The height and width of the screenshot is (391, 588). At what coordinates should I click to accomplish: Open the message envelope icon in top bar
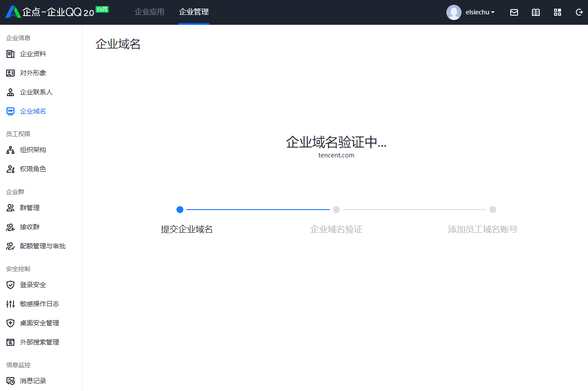[514, 12]
